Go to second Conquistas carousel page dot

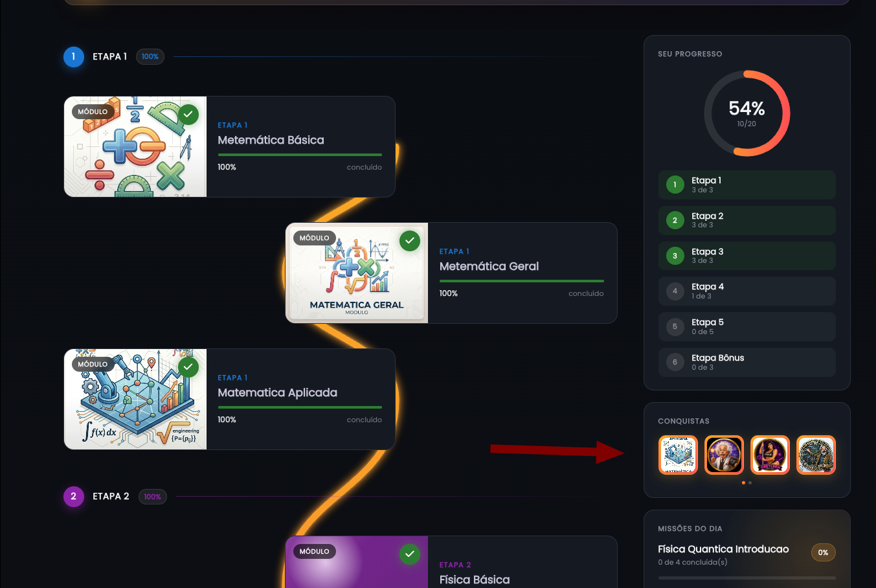(750, 482)
